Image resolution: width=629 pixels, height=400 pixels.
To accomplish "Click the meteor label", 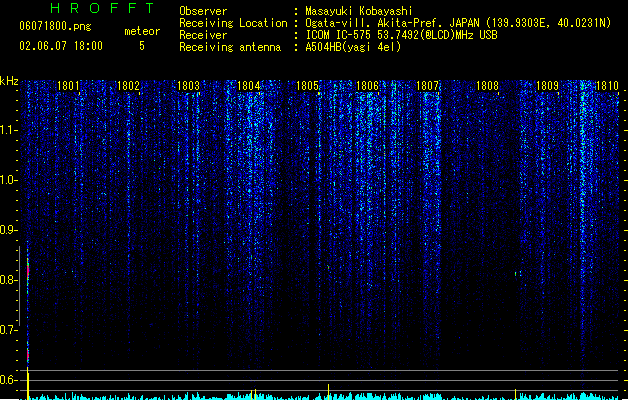I will coord(142,31).
